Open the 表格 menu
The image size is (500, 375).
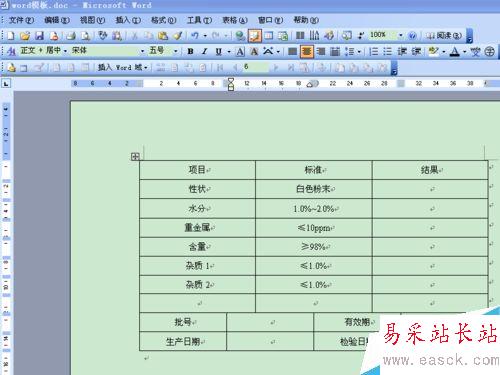tap(235, 20)
